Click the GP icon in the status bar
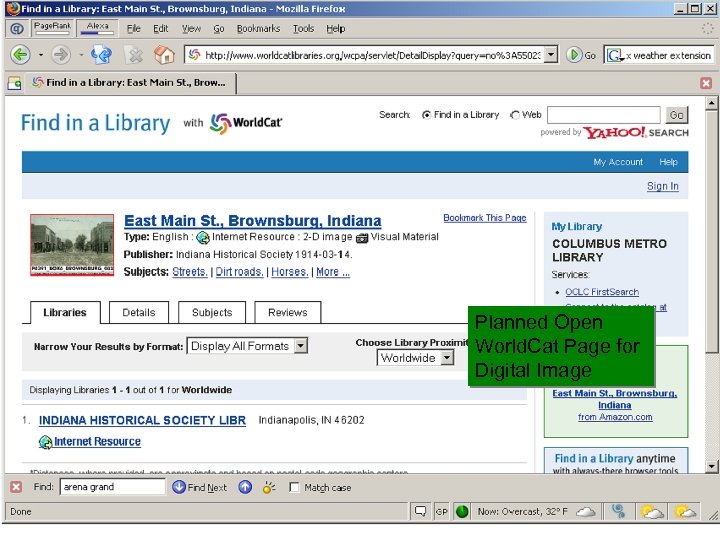This screenshot has width=720, height=540. (441, 512)
